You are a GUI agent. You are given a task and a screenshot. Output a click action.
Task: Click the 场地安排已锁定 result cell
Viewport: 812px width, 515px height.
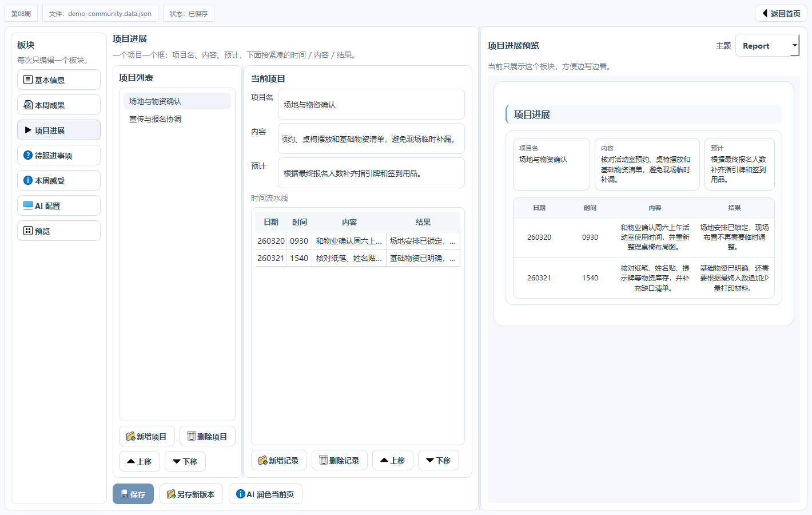(x=423, y=241)
